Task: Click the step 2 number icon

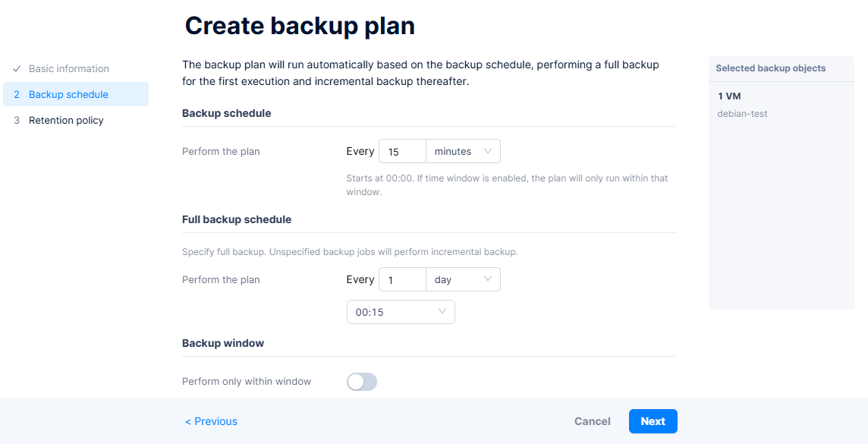Action: pyautogui.click(x=17, y=94)
